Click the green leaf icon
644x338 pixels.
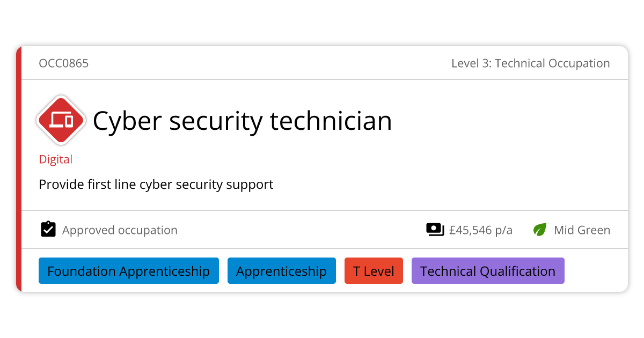coord(539,230)
